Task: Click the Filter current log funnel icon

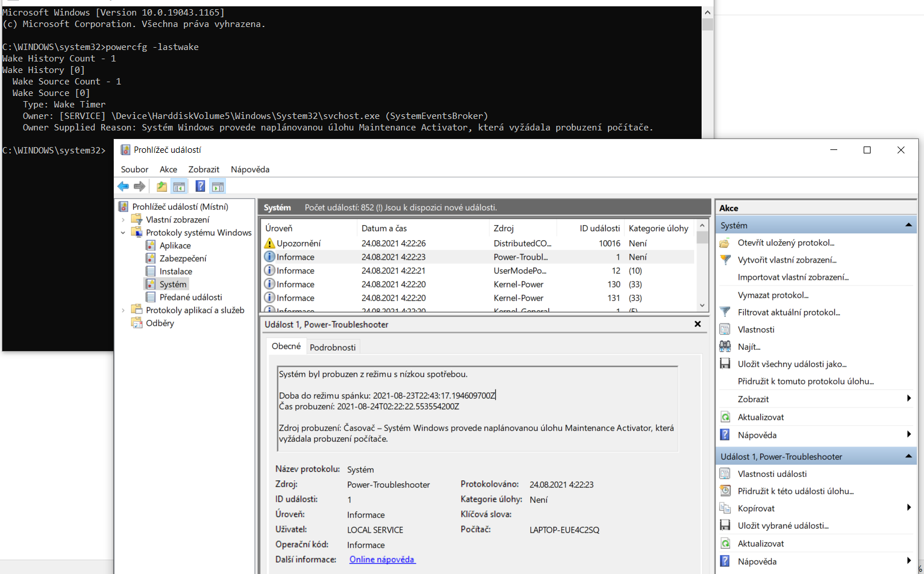Action: coord(725,312)
